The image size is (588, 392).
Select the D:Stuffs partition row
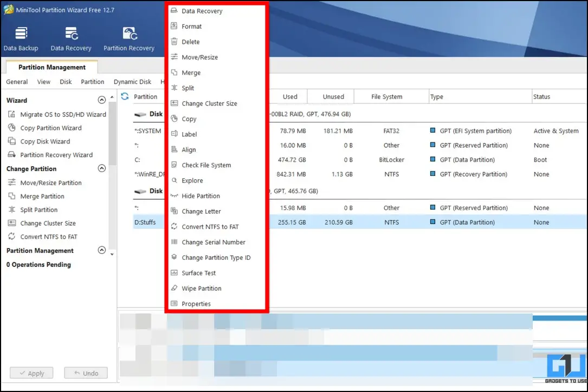(360, 222)
